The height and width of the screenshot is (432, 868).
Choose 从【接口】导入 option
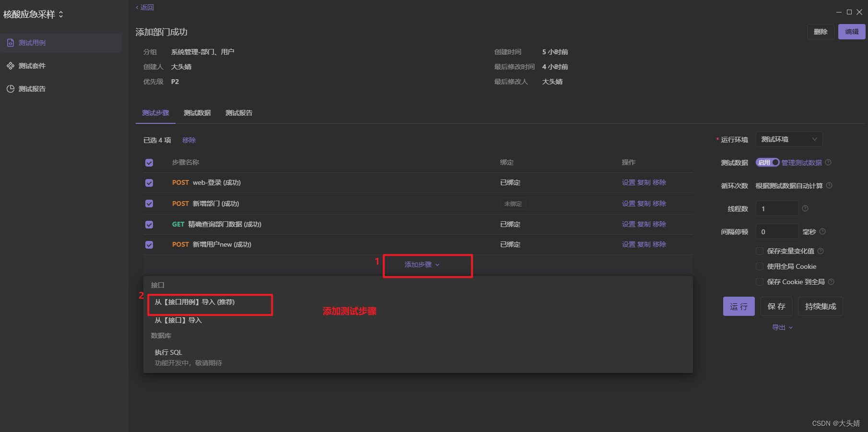coord(178,320)
